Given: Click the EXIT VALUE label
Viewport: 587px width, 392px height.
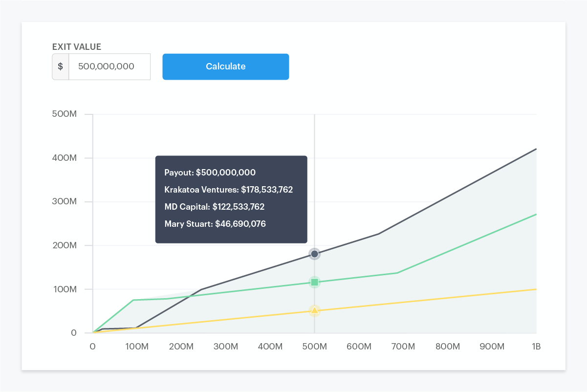Looking at the screenshot, I should point(77,47).
